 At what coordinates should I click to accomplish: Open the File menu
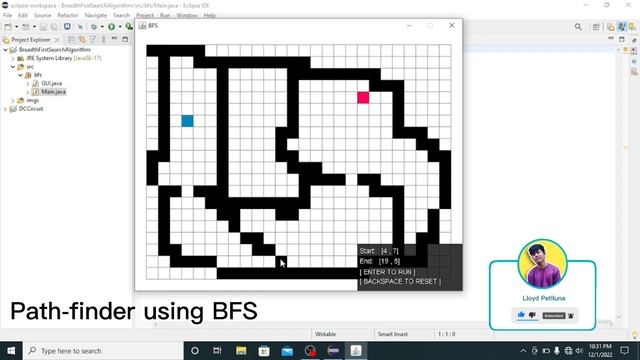click(x=7, y=16)
